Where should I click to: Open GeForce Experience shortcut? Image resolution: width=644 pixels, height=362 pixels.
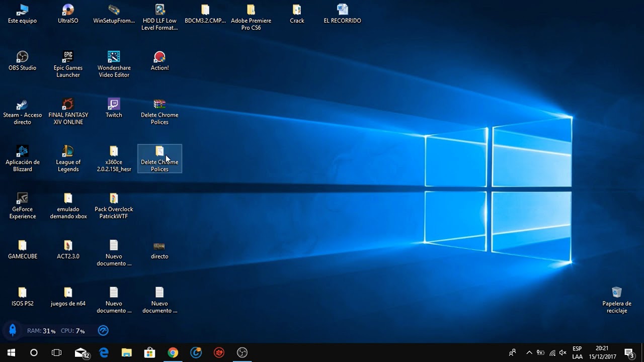pos(22,206)
